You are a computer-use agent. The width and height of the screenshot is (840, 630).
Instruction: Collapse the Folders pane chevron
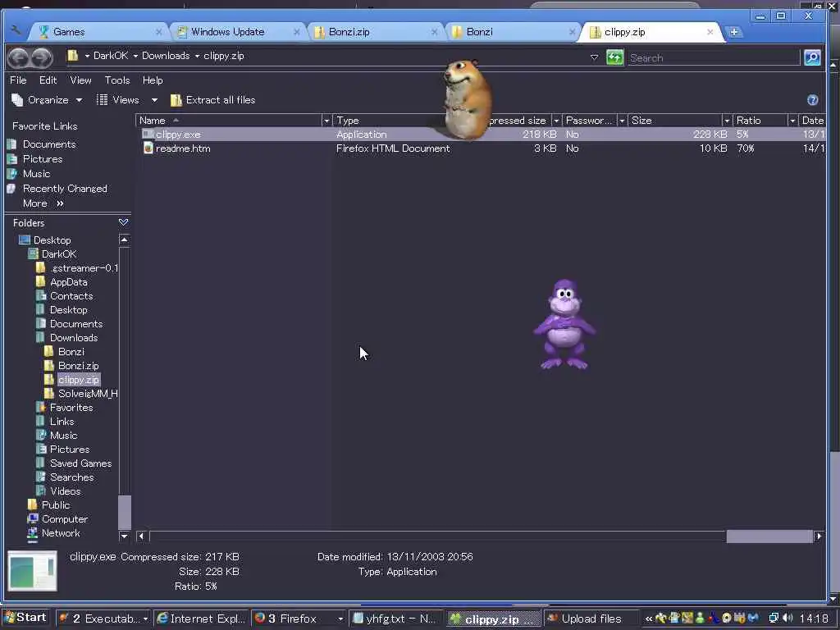[123, 222]
